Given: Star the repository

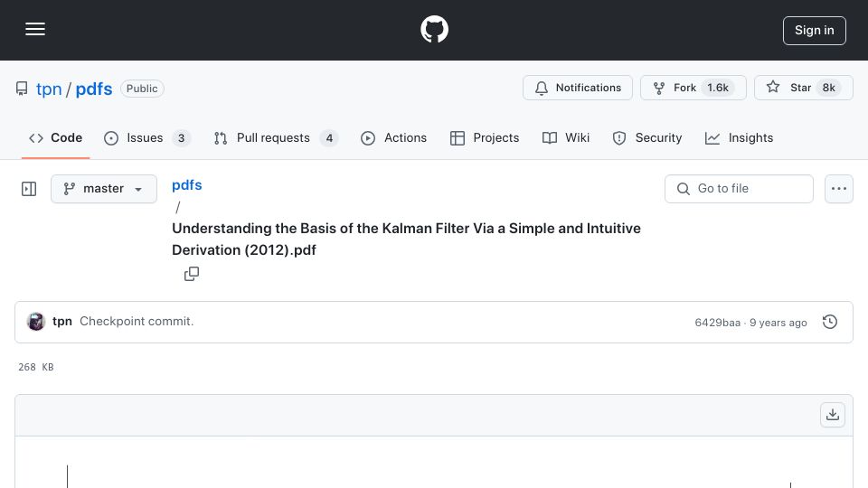Looking at the screenshot, I should point(803,88).
